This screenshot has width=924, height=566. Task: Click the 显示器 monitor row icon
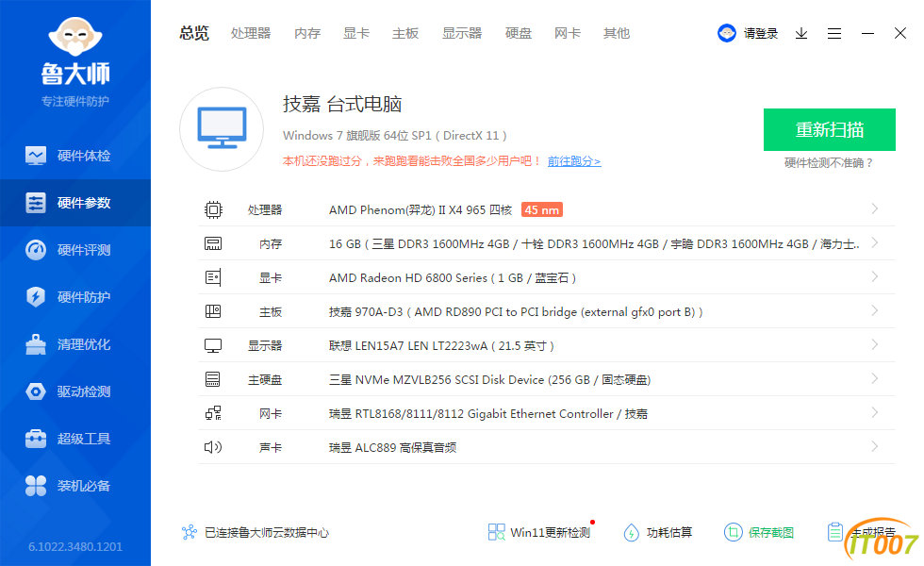pyautogui.click(x=213, y=345)
